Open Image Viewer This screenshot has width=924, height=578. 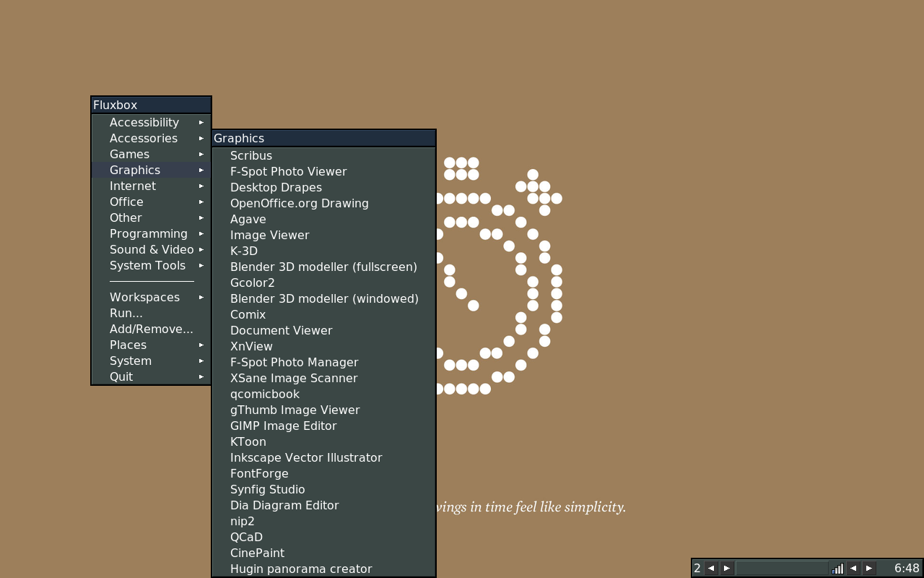[x=323, y=235]
